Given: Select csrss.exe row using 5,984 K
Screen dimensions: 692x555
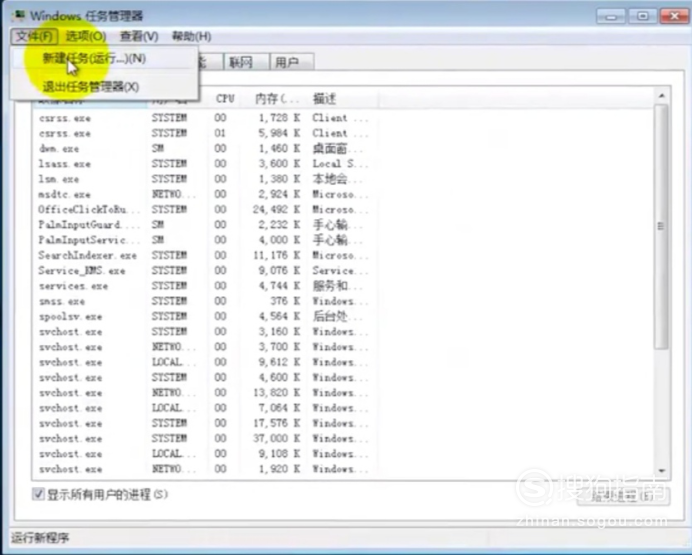Looking at the screenshot, I should 203,133.
